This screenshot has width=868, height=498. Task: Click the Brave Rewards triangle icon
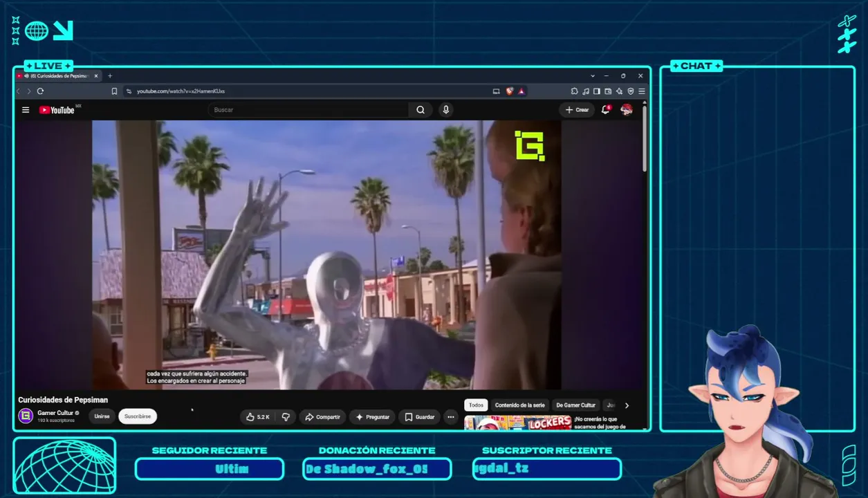click(x=521, y=91)
